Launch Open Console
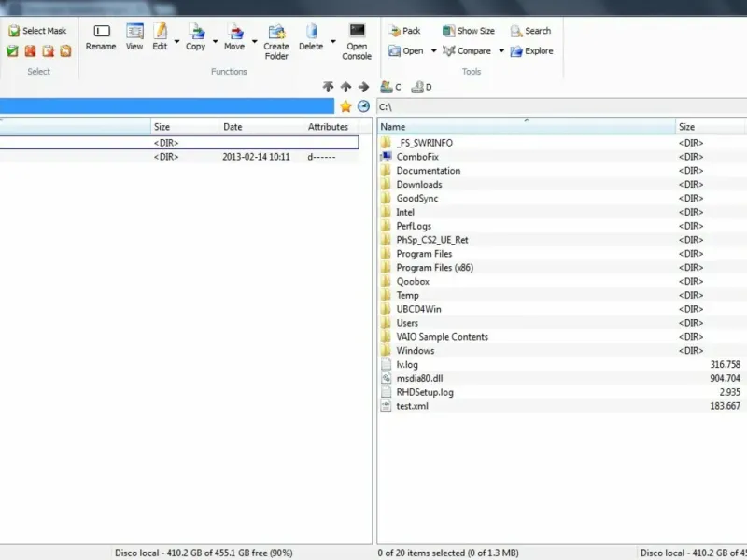This screenshot has width=747, height=560. click(357, 42)
